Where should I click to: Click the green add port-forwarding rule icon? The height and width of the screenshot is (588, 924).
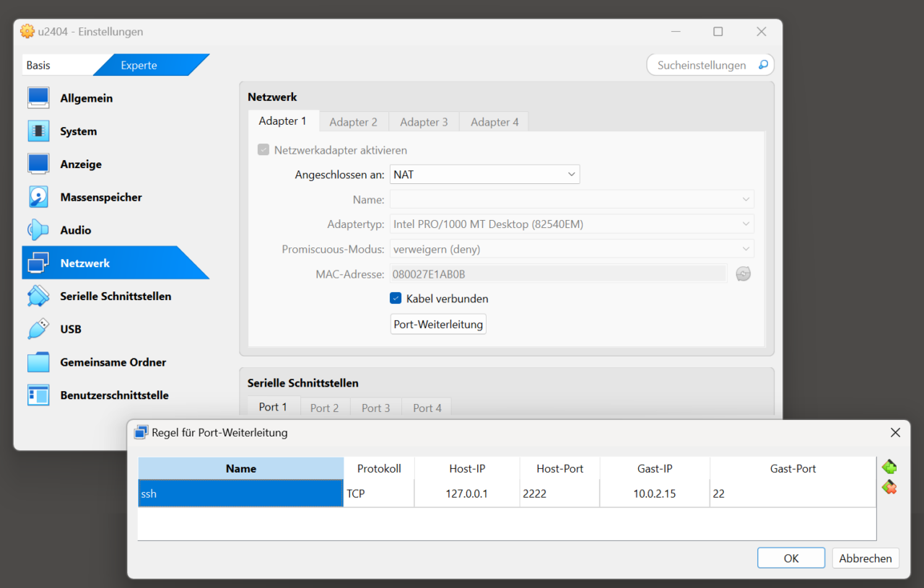click(x=889, y=468)
